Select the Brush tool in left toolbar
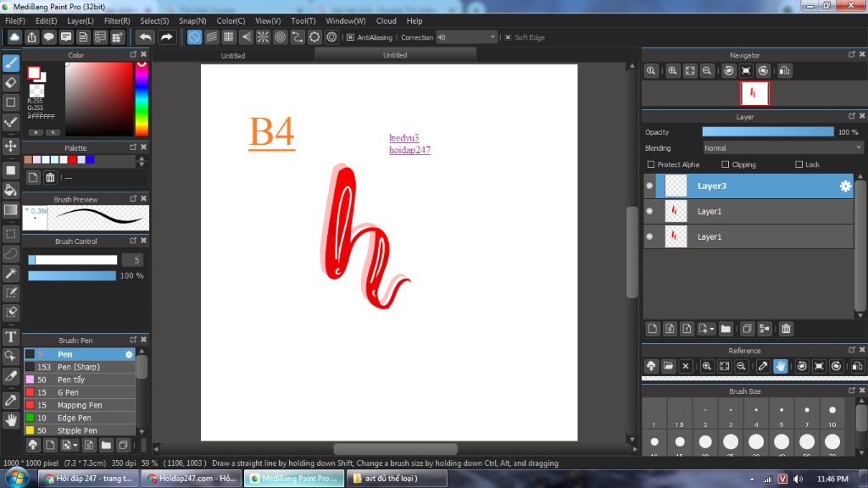The height and width of the screenshot is (488, 868). click(x=10, y=63)
